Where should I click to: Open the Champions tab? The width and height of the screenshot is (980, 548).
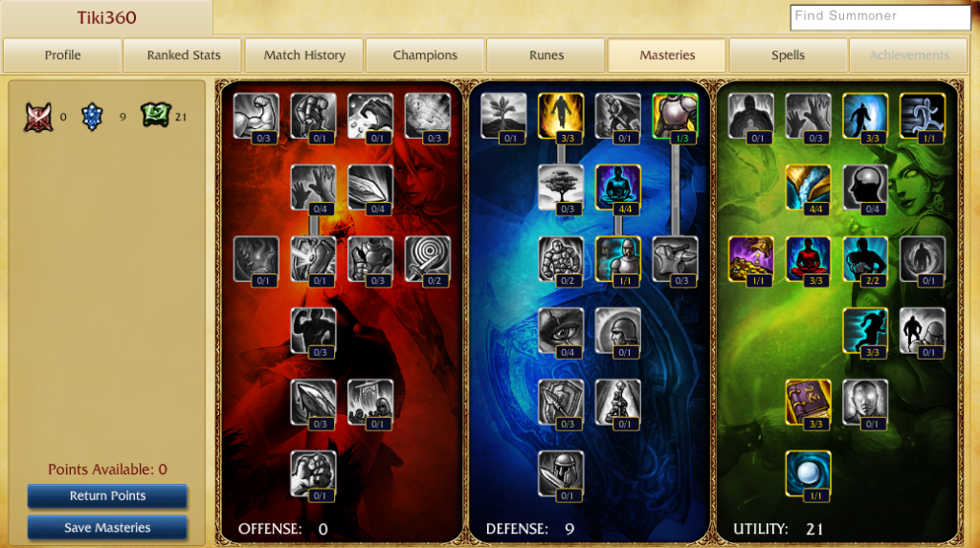(x=425, y=55)
